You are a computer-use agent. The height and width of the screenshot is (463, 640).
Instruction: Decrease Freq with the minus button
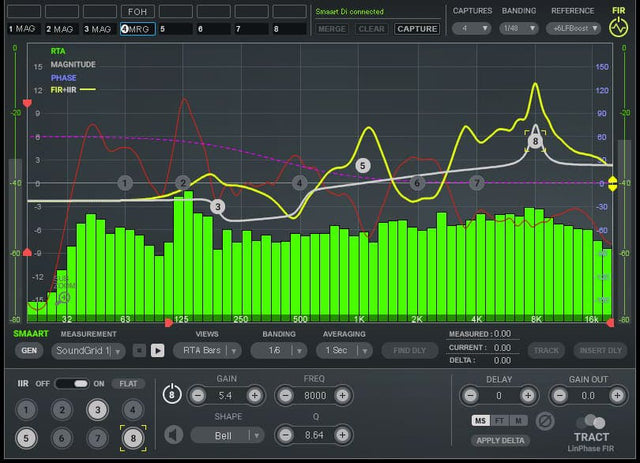[285, 396]
